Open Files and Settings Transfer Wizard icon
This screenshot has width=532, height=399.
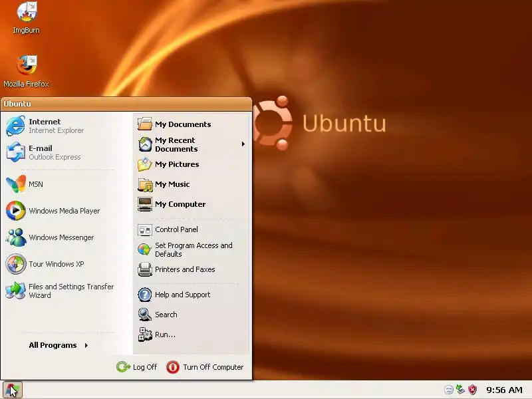15,291
